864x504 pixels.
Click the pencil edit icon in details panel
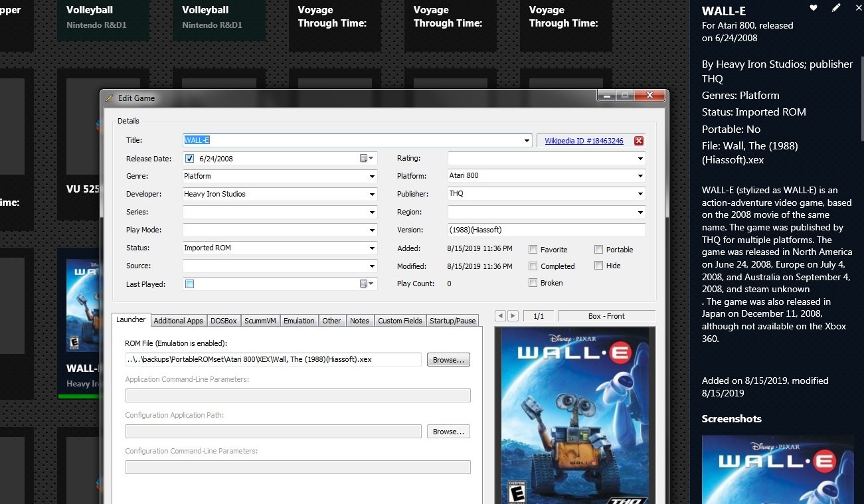click(836, 7)
